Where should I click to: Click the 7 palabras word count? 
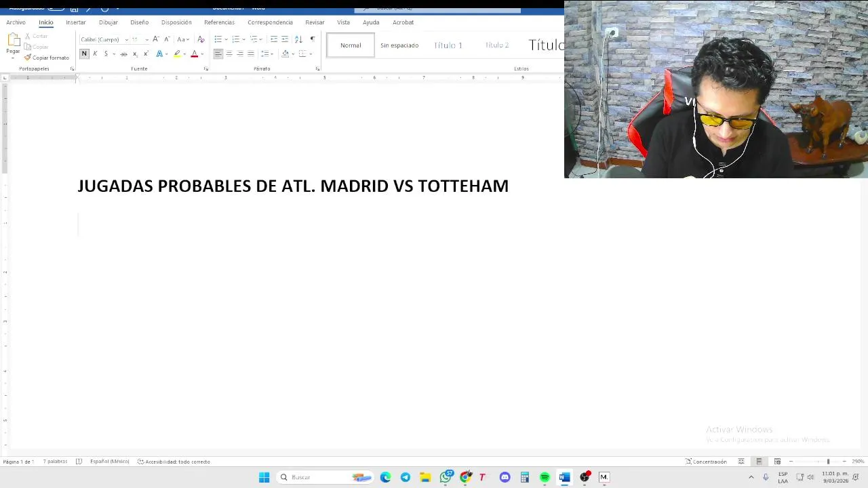[55, 462]
